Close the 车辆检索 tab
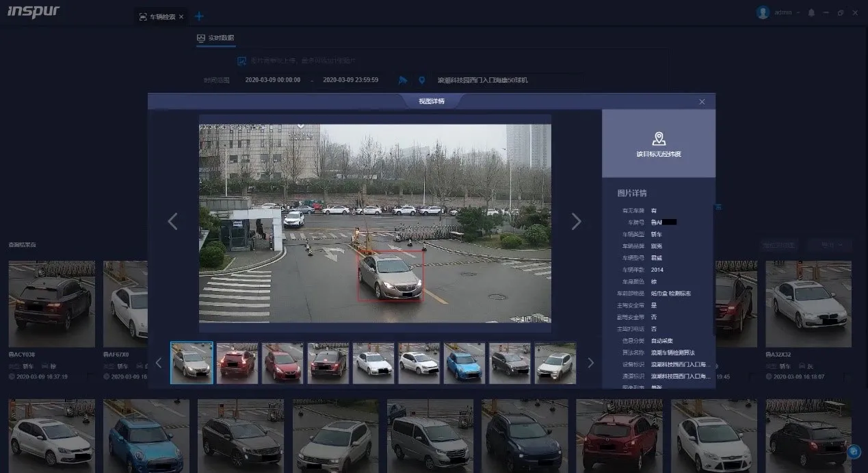868x473 pixels. pyautogui.click(x=181, y=16)
